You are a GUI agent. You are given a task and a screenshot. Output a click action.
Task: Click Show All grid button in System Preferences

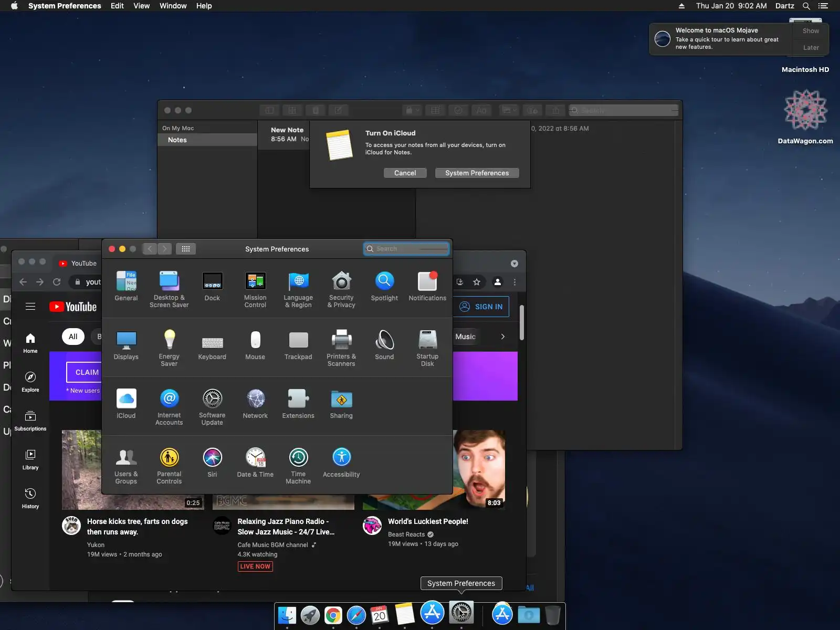coord(186,249)
